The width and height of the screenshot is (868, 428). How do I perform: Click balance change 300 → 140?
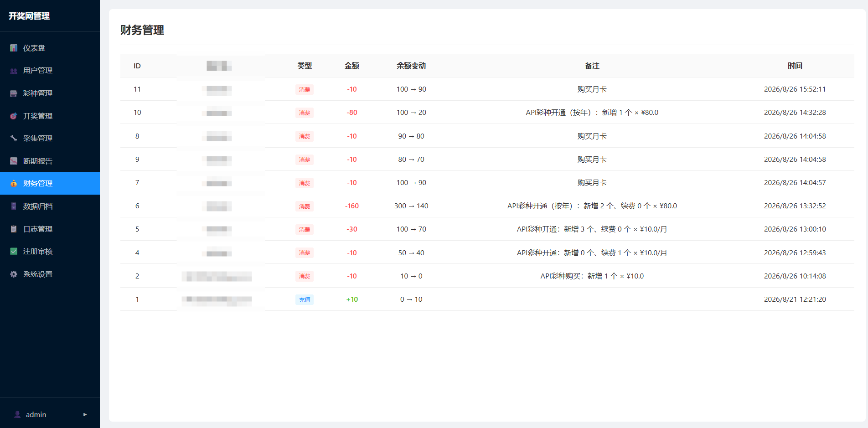click(x=411, y=206)
